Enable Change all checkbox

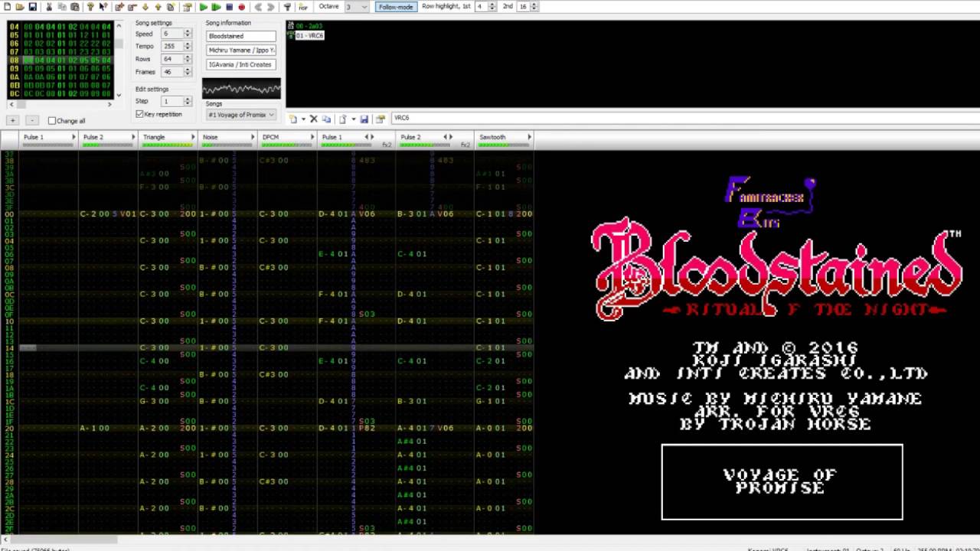coord(52,121)
